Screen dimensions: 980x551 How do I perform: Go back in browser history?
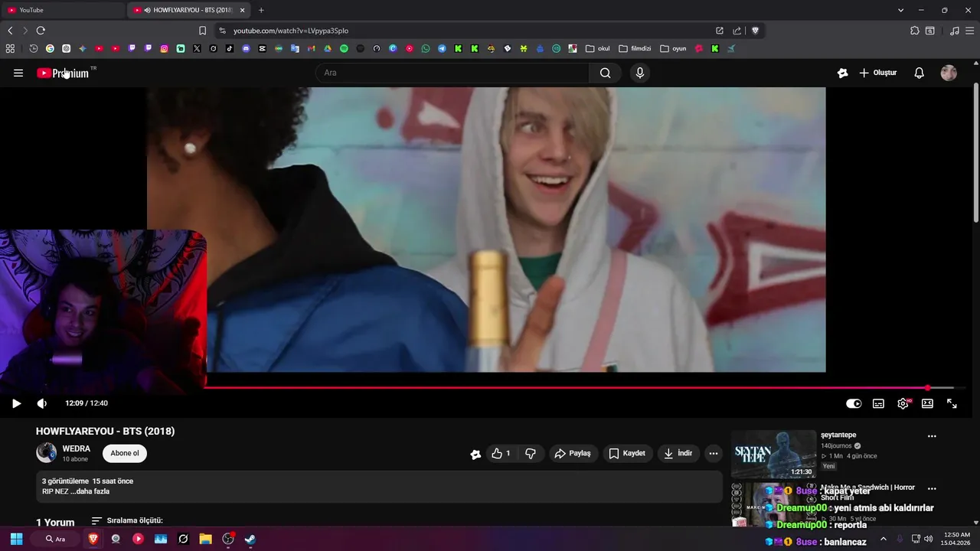click(x=10, y=31)
